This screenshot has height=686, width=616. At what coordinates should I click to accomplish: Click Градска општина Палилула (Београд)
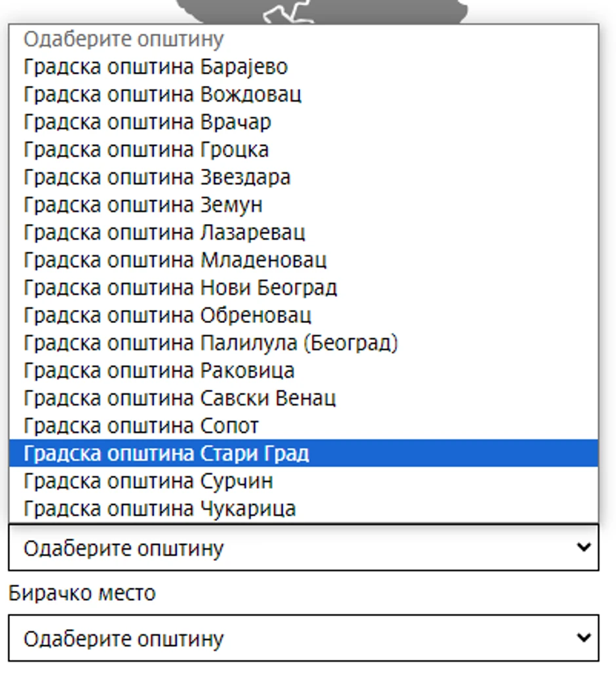[210, 343]
